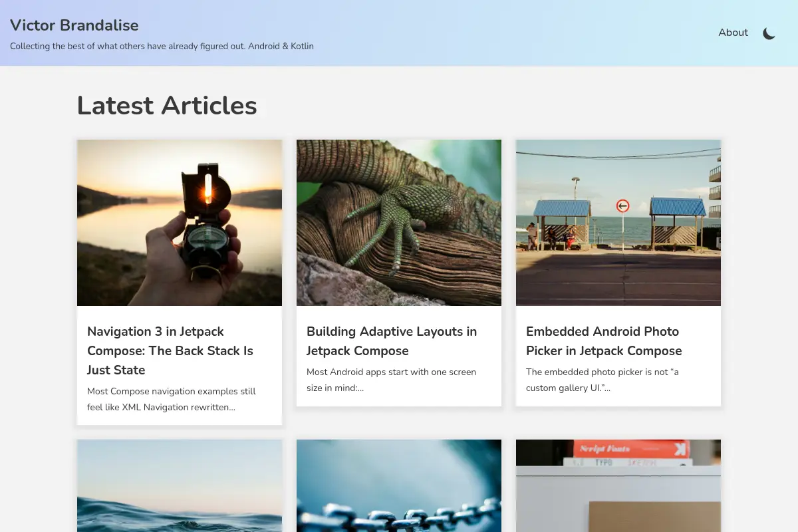Open the beach huts photo for Photo Picker article
This screenshot has width=798, height=532.
(x=618, y=223)
